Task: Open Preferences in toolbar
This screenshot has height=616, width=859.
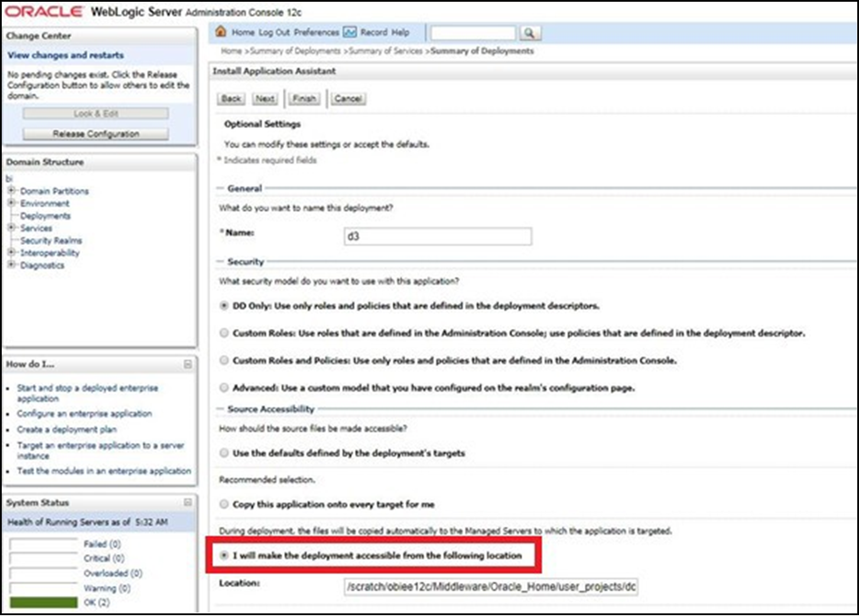Action: [316, 32]
